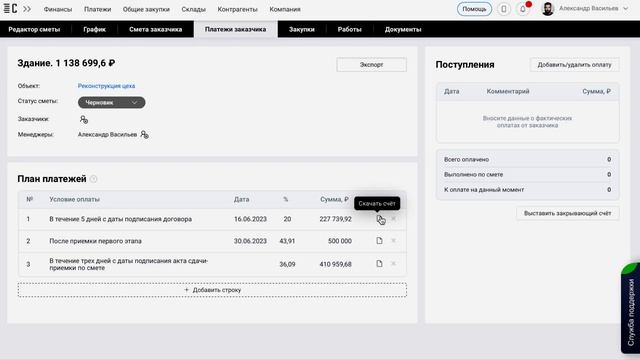Screen dimensions: 640x360
Task: Download invoice for После приемки первого этапа
Action: coord(379,241)
